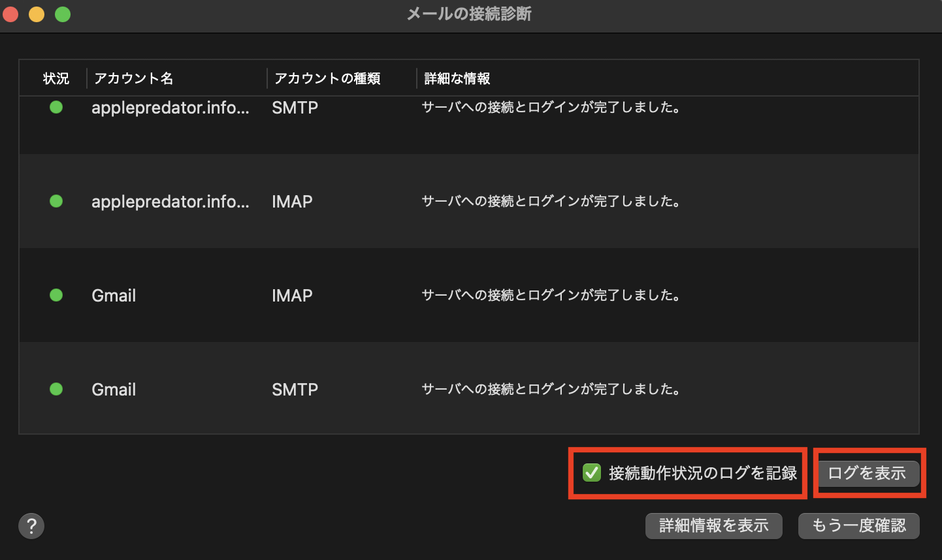Click green status dot for applepredator SMTP row
The image size is (942, 560).
[x=56, y=107]
